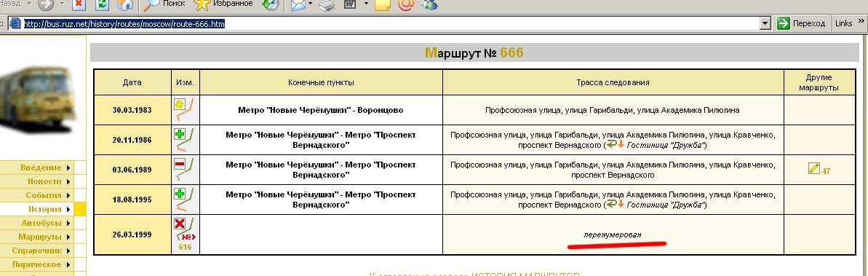Open the Автобусы menu item

[36, 223]
